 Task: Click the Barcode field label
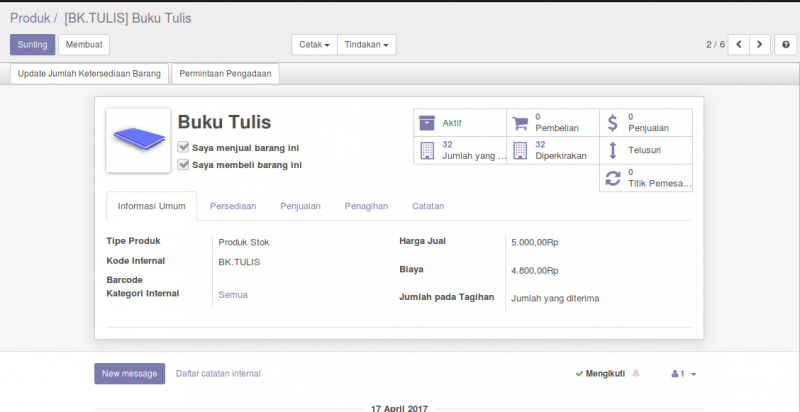tap(124, 280)
